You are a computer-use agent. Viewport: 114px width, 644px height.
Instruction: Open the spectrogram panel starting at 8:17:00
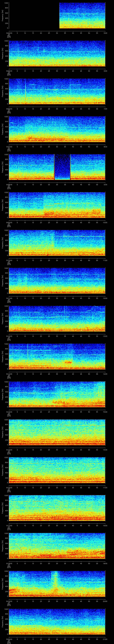(x=57, y=508)
